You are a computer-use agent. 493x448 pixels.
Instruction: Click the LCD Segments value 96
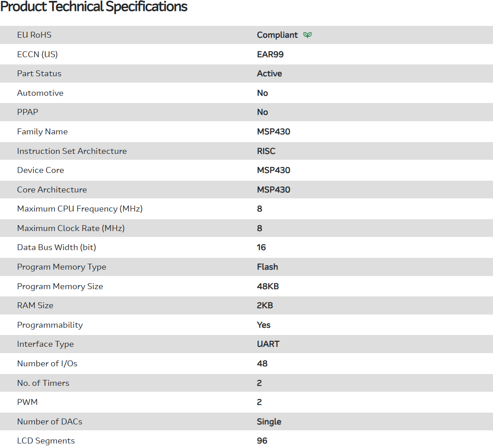[262, 441]
